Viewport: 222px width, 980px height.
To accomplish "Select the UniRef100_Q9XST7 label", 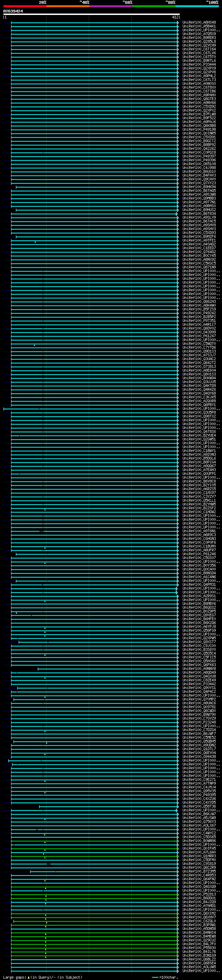I will tap(199, 642).
